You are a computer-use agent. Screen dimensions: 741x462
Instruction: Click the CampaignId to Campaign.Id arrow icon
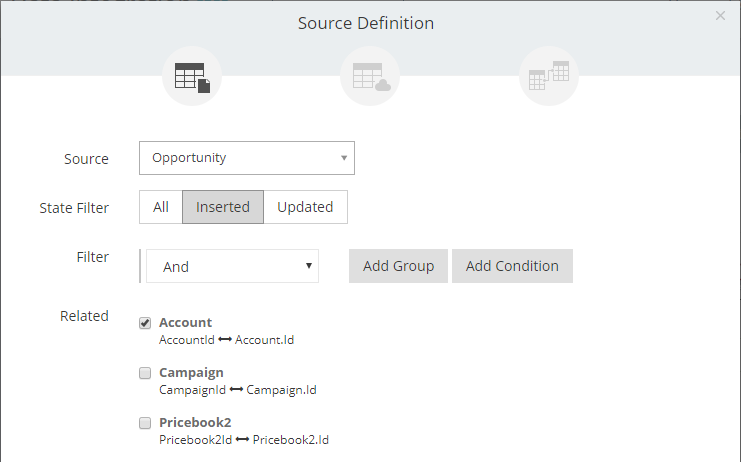[236, 390]
